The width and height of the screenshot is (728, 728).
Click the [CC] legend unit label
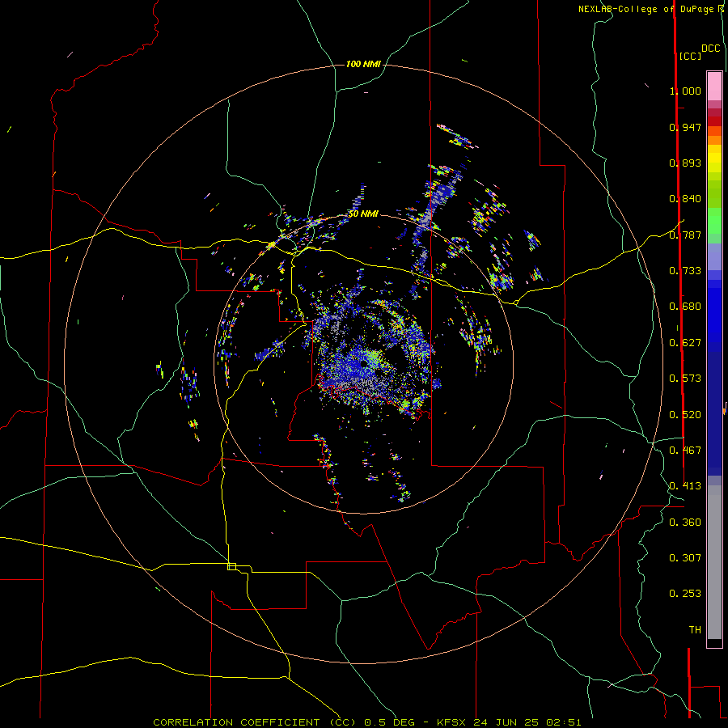[690, 56]
